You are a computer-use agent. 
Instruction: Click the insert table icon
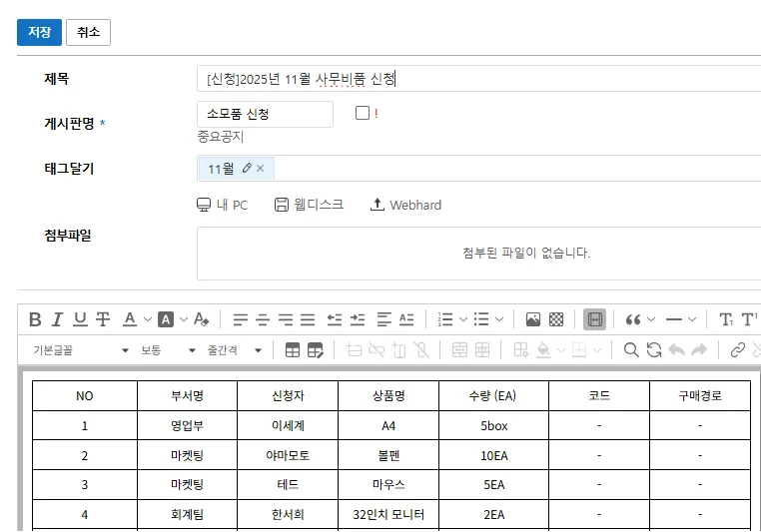pos(293,350)
